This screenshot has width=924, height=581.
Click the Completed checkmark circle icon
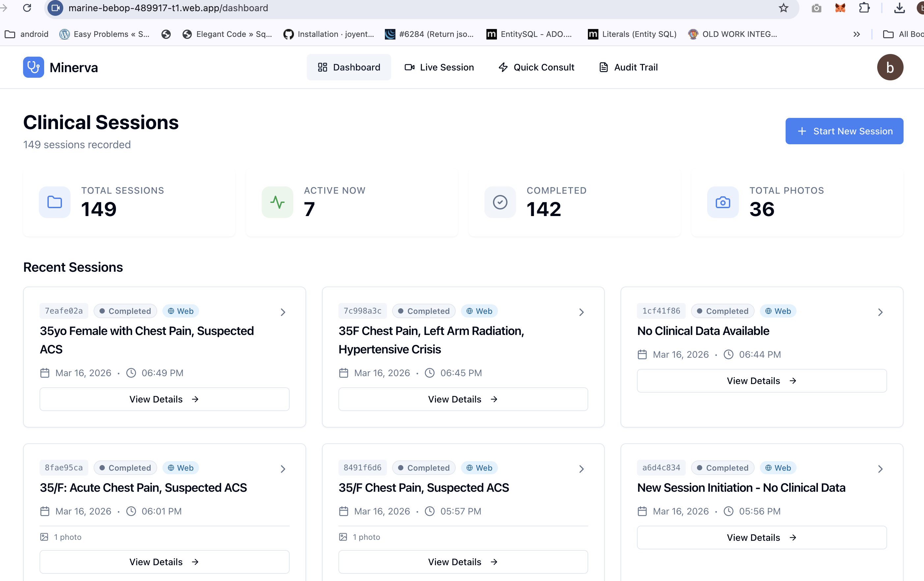(500, 202)
